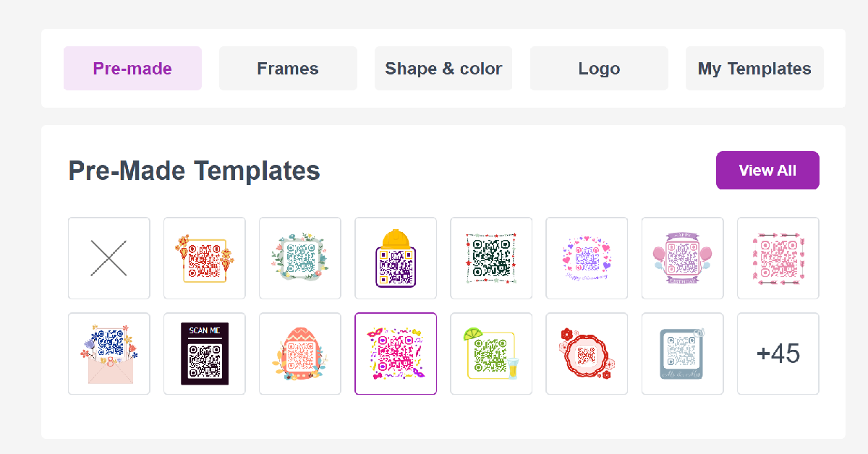Choose the pink confetti masks template
Screen dimensions: 868x454
tap(396, 354)
